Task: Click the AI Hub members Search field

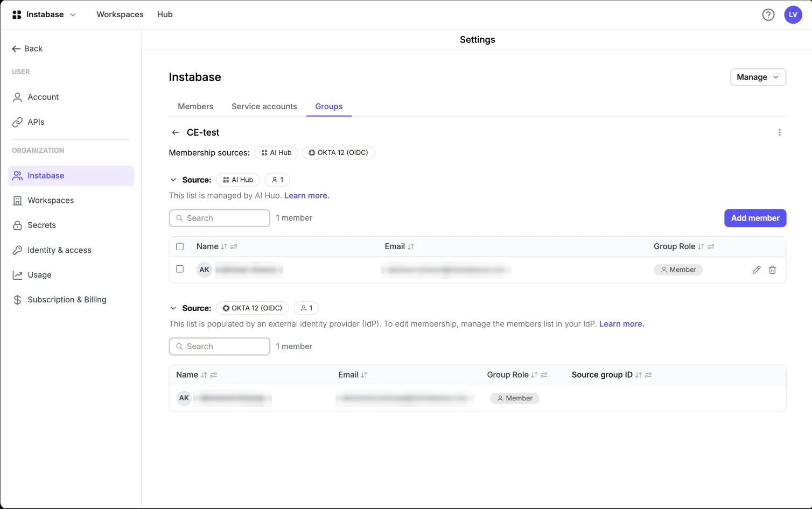Action: (220, 218)
